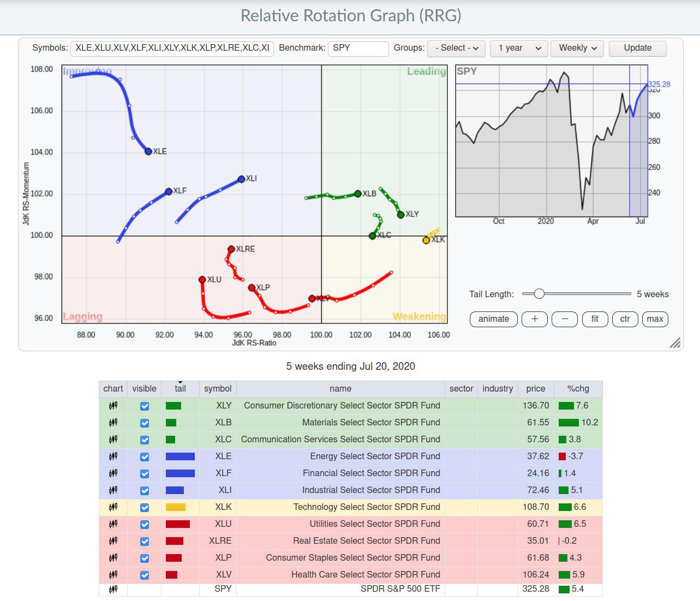Open the 1 year timeframe dropdown
Image resolution: width=700 pixels, height=601 pixels.
click(x=518, y=48)
